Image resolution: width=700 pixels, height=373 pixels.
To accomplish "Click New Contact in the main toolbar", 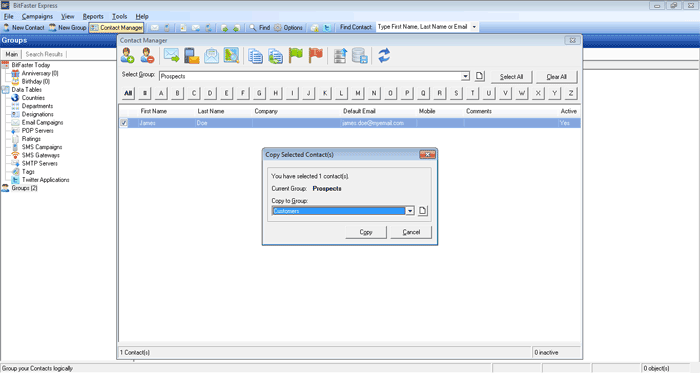I will click(x=24, y=28).
